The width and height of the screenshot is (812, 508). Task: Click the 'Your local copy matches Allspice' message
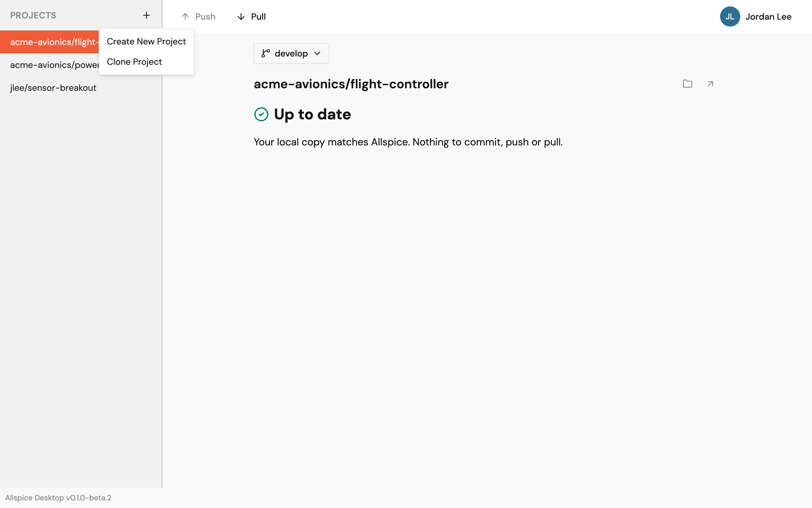click(x=408, y=142)
